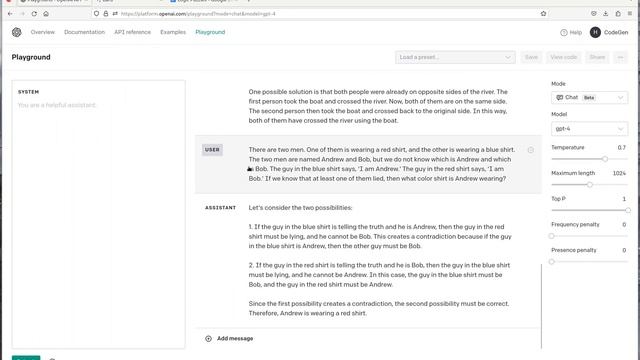This screenshot has width=640, height=360.
Task: Click the Help link
Action: point(576,32)
